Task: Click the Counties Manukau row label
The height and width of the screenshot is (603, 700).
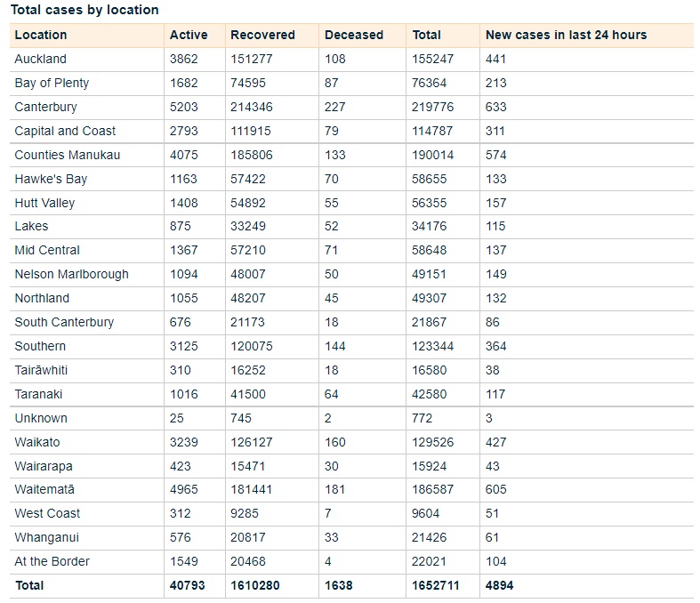Action: 68,155
